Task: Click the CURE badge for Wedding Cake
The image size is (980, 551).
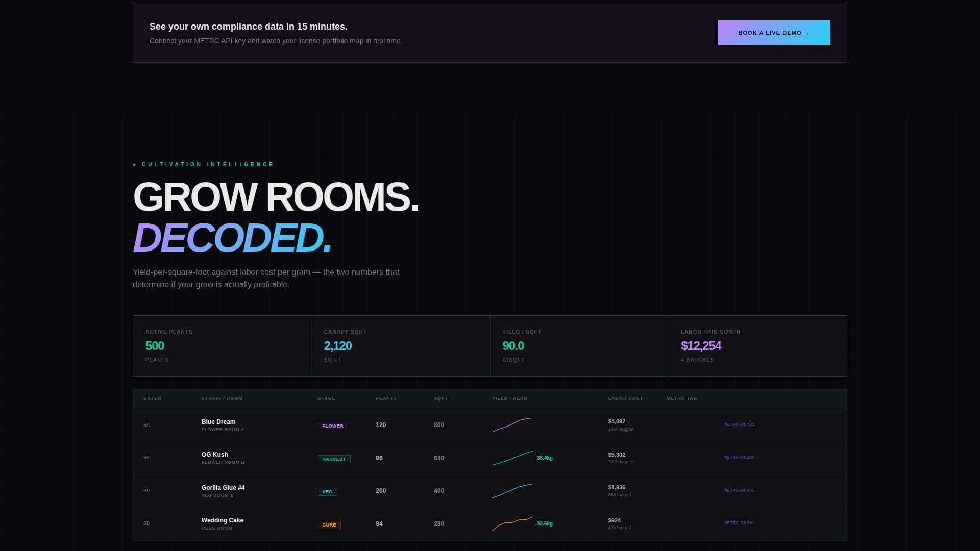Action: click(x=329, y=524)
